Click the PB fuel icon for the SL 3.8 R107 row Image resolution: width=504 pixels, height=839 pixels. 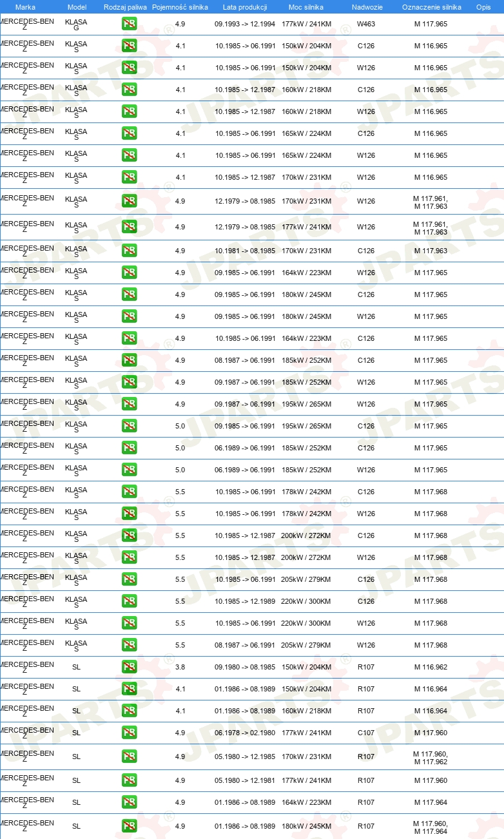[x=129, y=668]
